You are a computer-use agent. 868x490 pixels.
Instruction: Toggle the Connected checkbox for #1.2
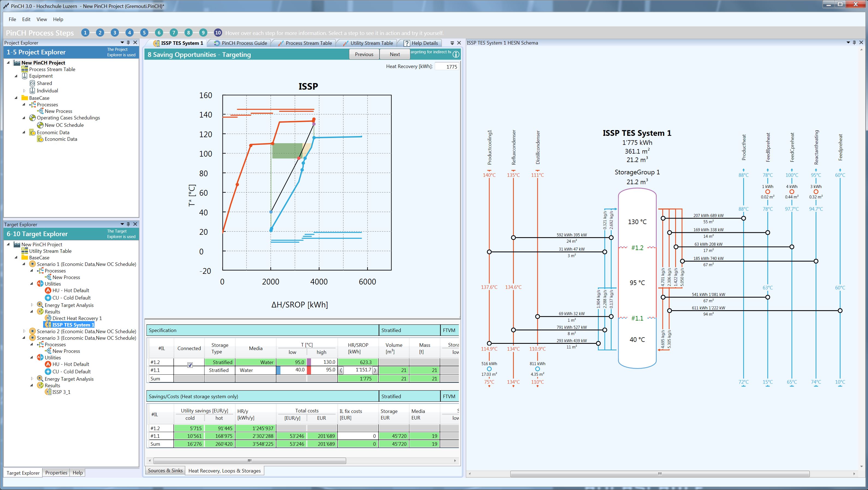coord(190,365)
